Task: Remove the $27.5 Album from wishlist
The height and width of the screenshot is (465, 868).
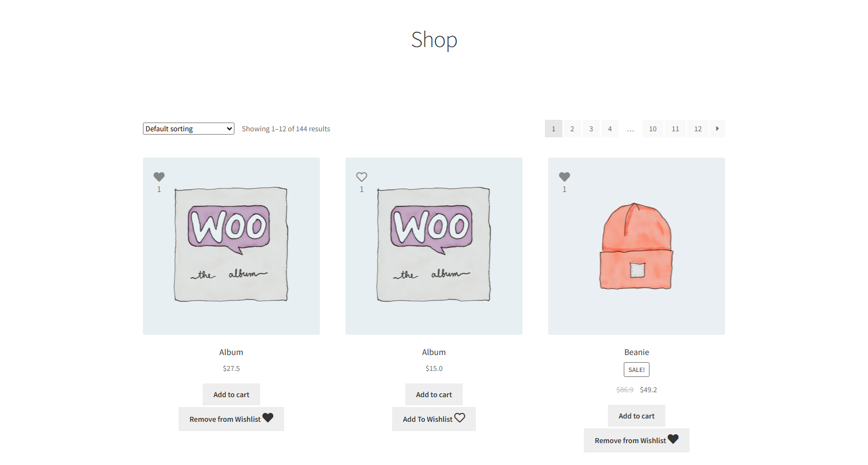Action: point(231,419)
